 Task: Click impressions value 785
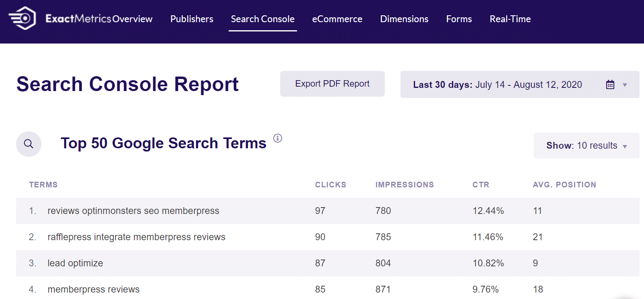[383, 237]
